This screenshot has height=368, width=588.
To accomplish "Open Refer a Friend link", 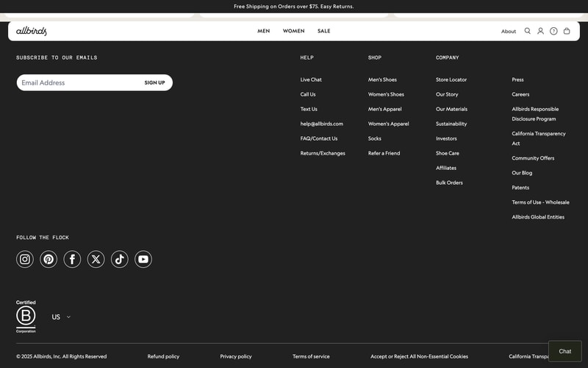I will pos(384,153).
